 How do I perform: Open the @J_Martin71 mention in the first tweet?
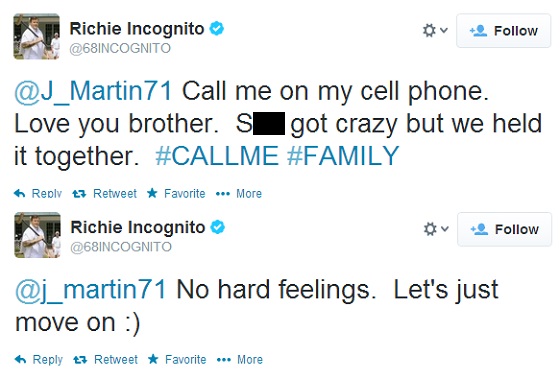click(x=94, y=91)
